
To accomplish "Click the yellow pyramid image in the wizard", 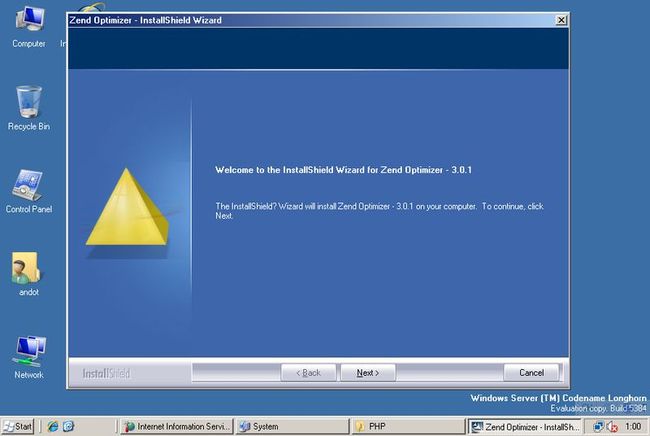I will 127,206.
